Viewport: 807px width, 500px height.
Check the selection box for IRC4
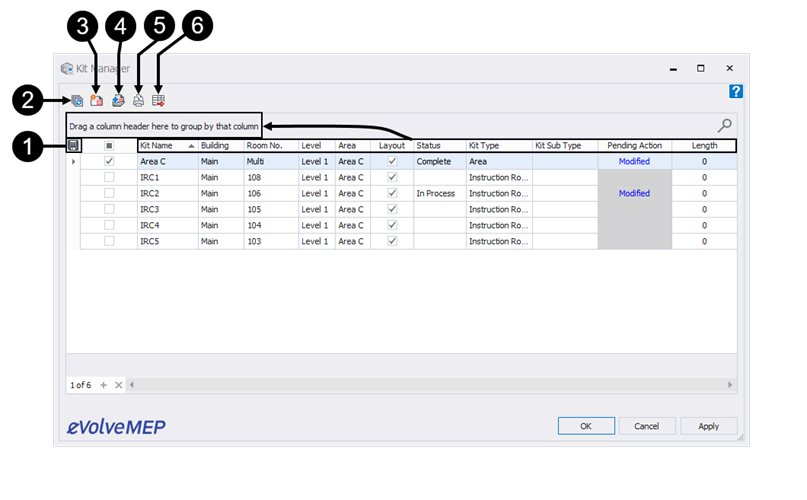[x=109, y=225]
